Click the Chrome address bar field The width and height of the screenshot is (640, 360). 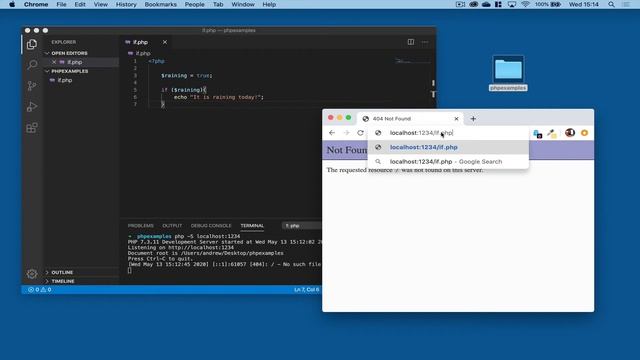448,133
